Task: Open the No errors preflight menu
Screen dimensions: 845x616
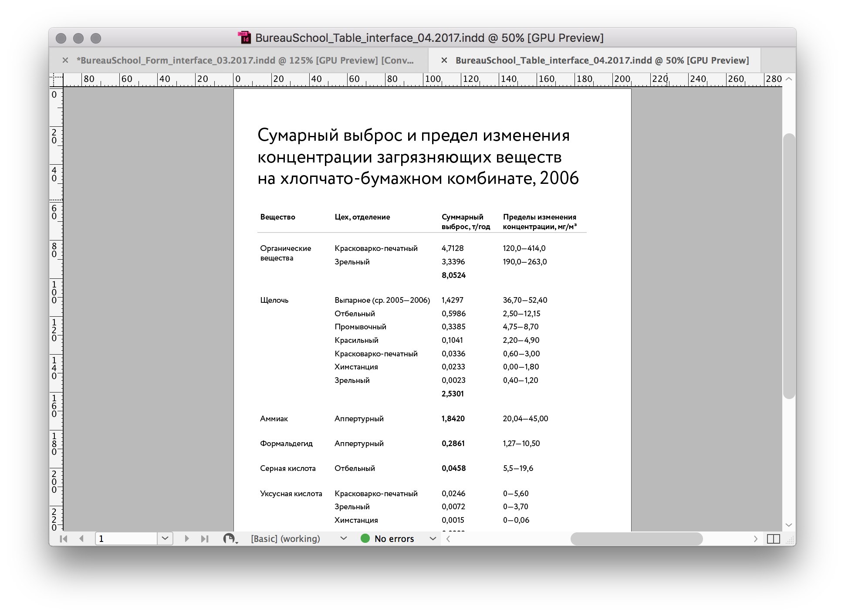Action: pos(433,538)
